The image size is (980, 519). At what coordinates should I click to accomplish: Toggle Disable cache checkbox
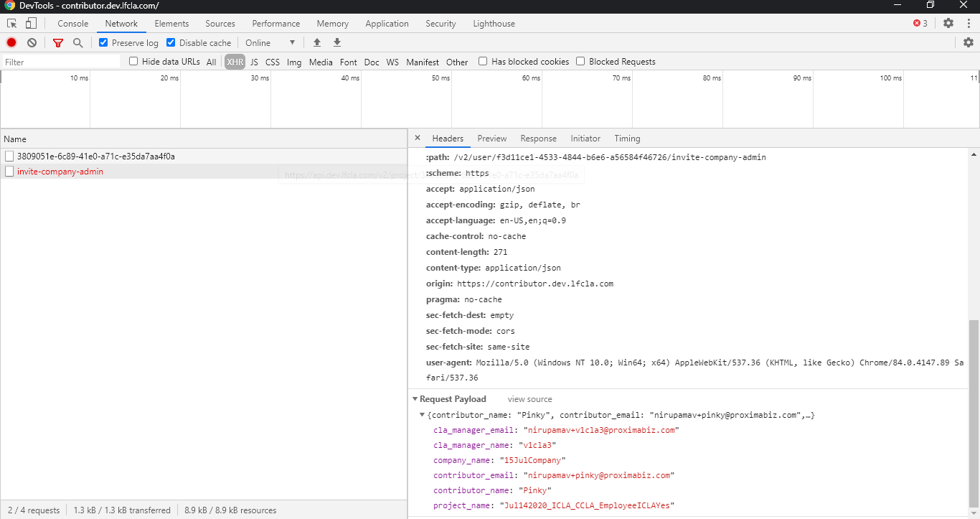click(171, 42)
